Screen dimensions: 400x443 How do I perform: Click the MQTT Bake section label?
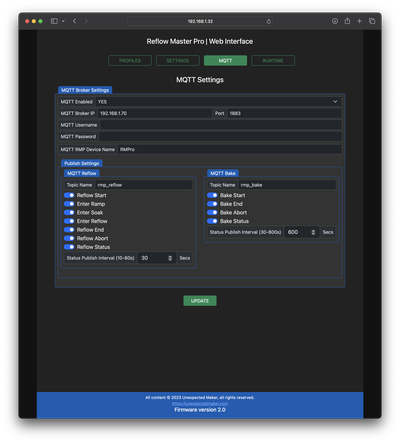click(223, 173)
